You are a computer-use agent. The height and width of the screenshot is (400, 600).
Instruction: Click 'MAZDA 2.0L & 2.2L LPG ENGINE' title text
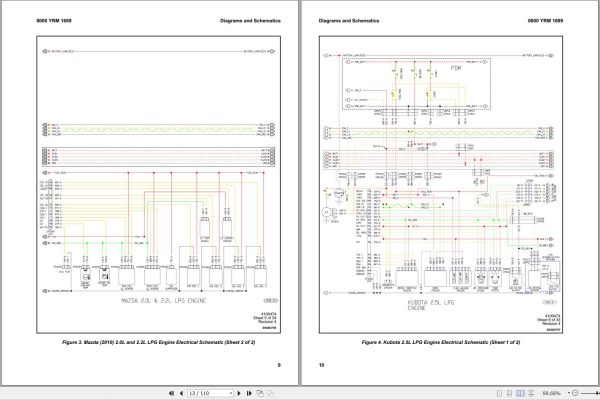[164, 301]
